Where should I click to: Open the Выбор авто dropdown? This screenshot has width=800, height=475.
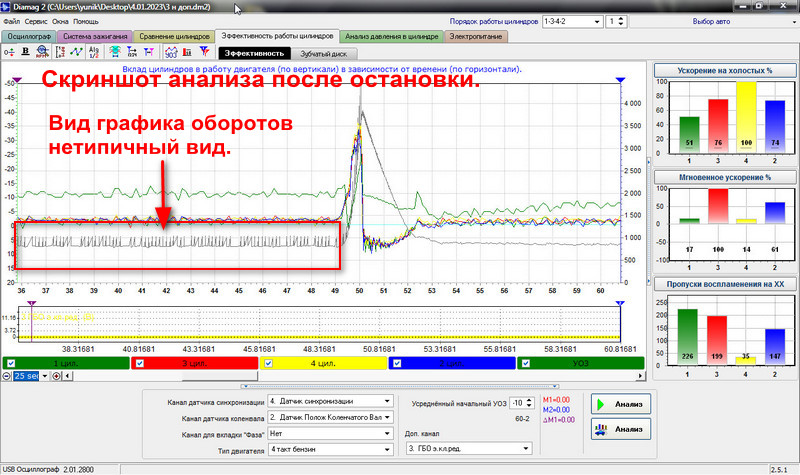(x=714, y=21)
